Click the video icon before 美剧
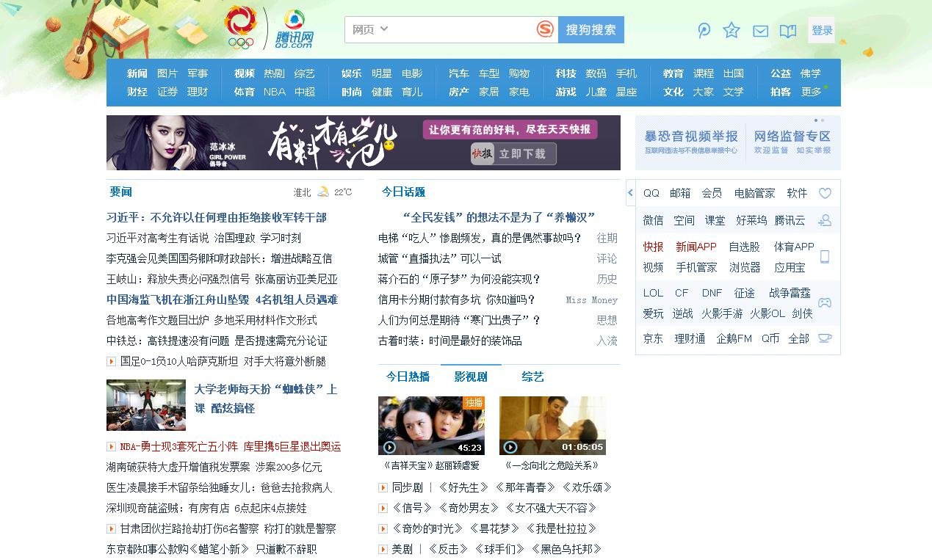The width and height of the screenshot is (932, 560). [x=383, y=549]
